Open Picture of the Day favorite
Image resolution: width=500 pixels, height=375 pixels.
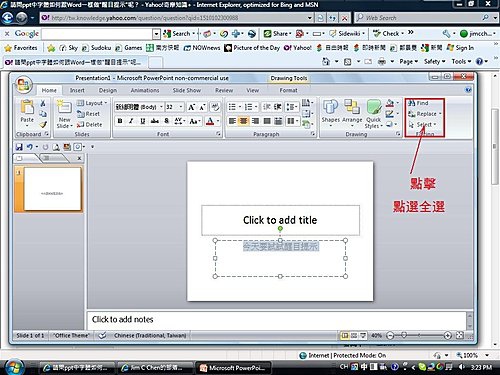click(252, 48)
